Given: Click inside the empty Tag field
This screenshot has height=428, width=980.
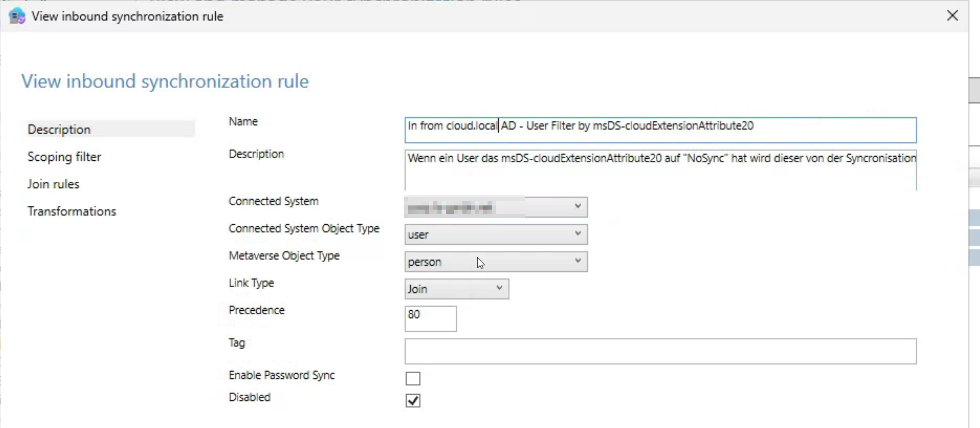Looking at the screenshot, I should [x=659, y=351].
